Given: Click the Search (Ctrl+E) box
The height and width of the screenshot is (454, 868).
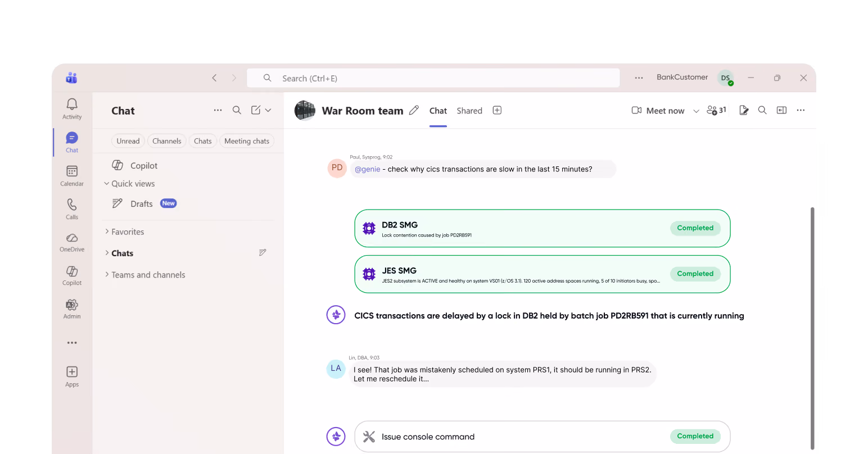Looking at the screenshot, I should (433, 78).
